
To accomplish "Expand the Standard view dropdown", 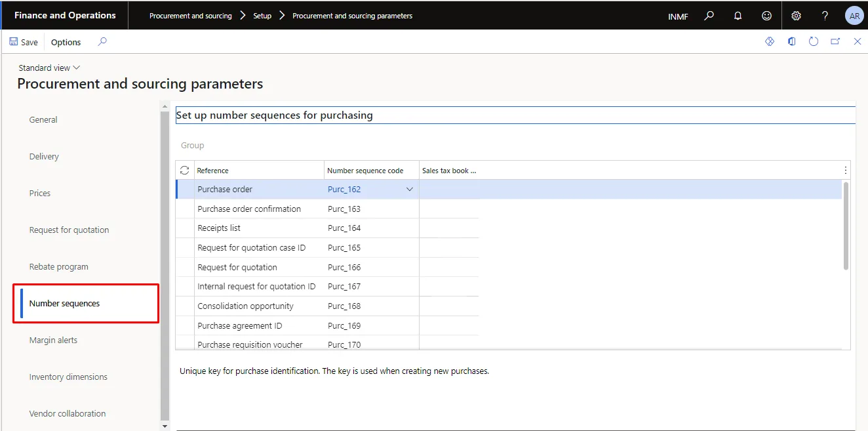I will pyautogui.click(x=49, y=68).
